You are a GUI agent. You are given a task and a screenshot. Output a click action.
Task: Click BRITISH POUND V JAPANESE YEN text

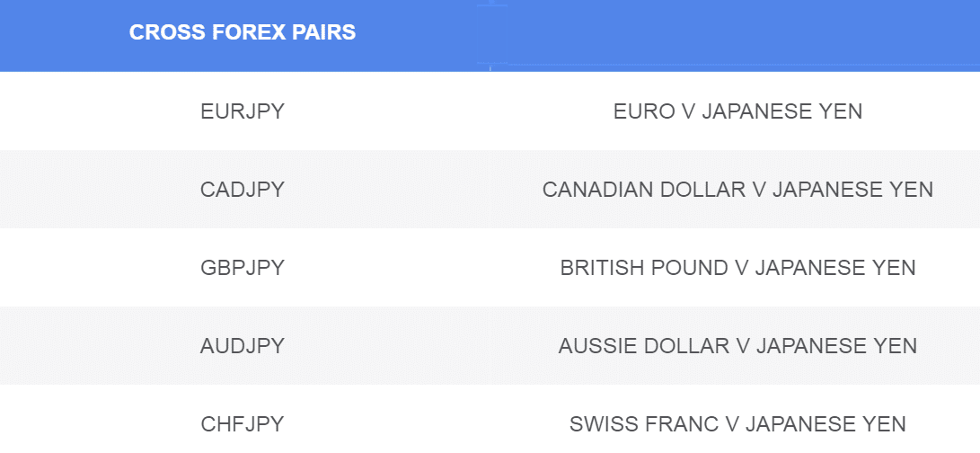(737, 268)
